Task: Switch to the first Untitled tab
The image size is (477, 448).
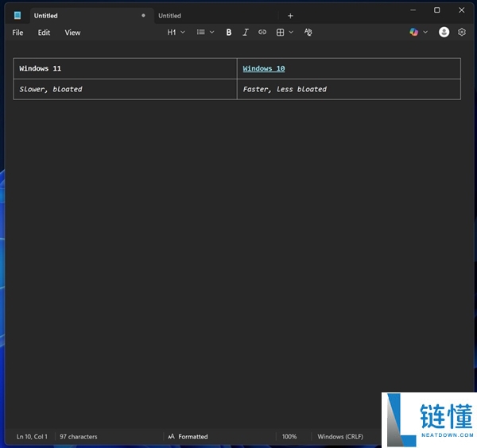Action: 91,16
